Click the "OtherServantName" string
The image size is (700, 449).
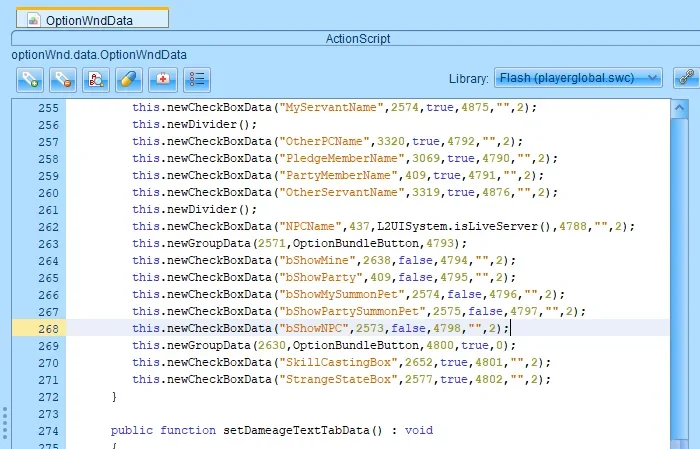point(342,192)
